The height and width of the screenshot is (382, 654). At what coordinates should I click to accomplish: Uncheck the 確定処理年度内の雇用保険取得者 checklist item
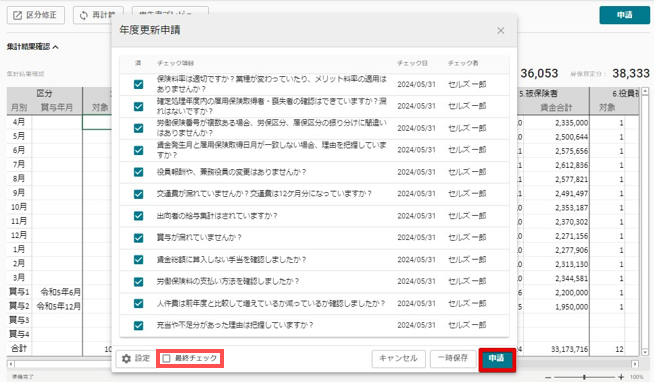[138, 107]
